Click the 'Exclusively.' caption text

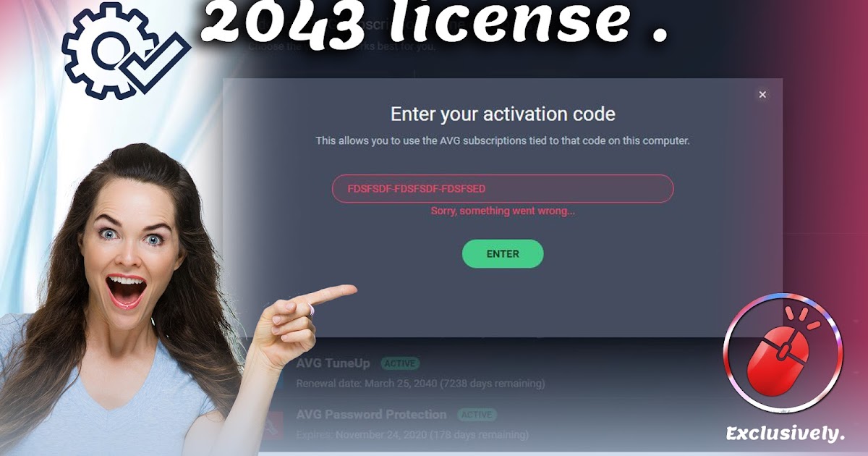point(786,434)
